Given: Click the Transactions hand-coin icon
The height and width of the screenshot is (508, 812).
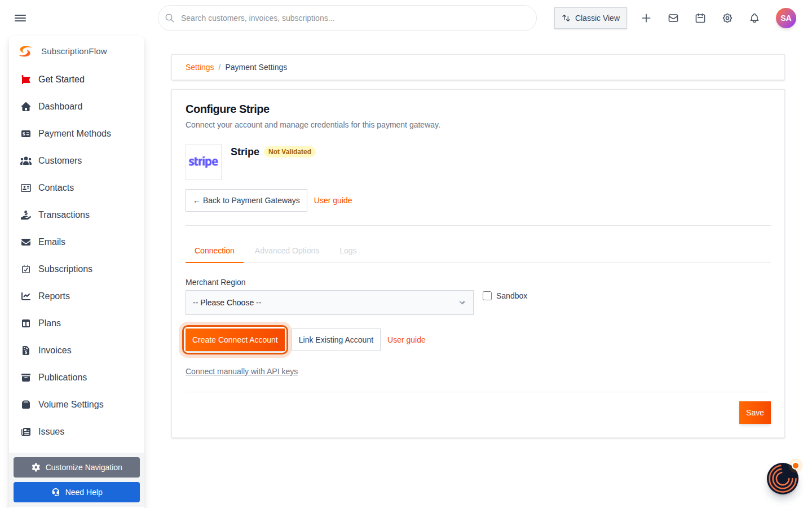Looking at the screenshot, I should 26,215.
